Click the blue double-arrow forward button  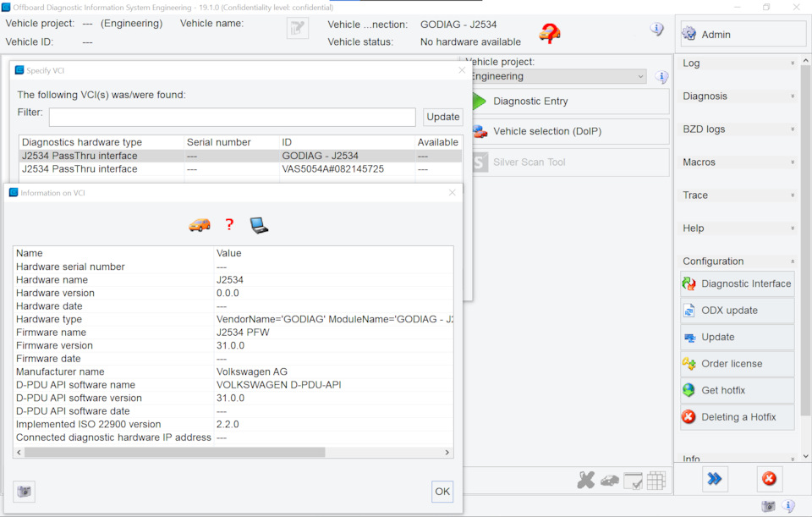[x=715, y=479]
